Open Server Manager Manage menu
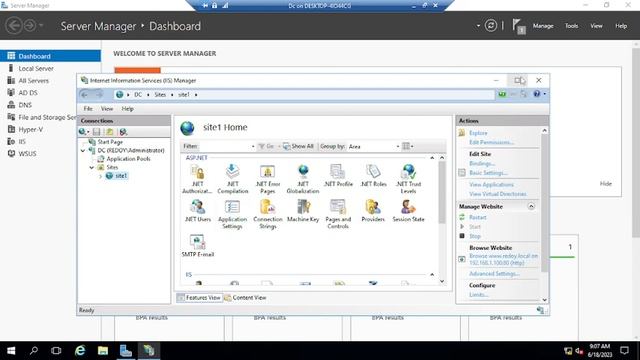This screenshot has height=360, width=640. [543, 26]
